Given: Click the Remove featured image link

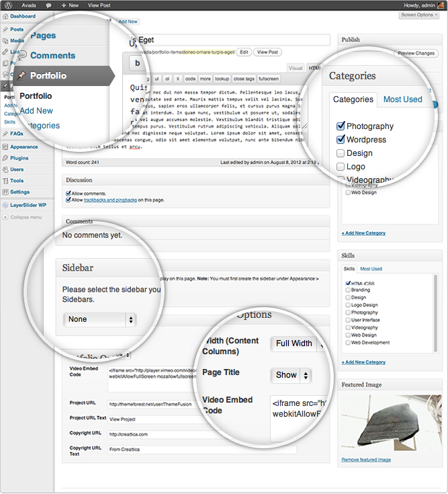Looking at the screenshot, I should [x=366, y=460].
